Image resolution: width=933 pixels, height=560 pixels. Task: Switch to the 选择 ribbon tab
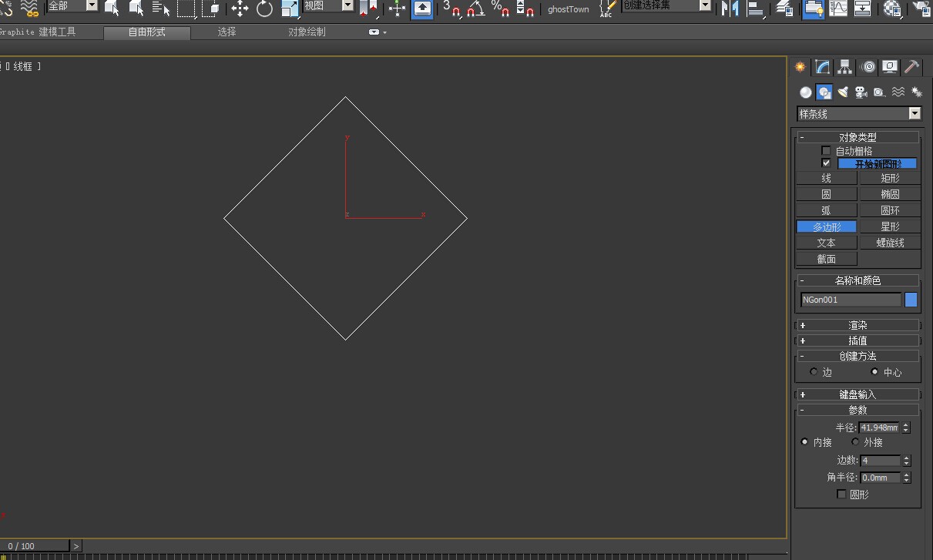[x=227, y=32]
